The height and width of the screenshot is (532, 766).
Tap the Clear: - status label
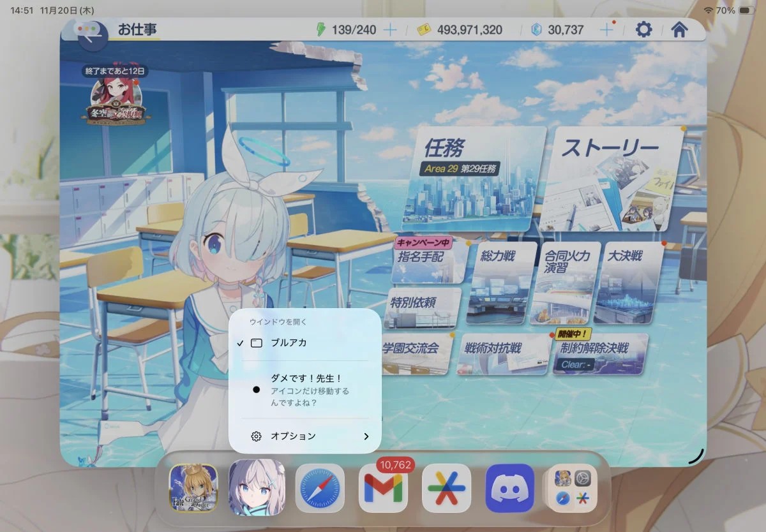(574, 365)
